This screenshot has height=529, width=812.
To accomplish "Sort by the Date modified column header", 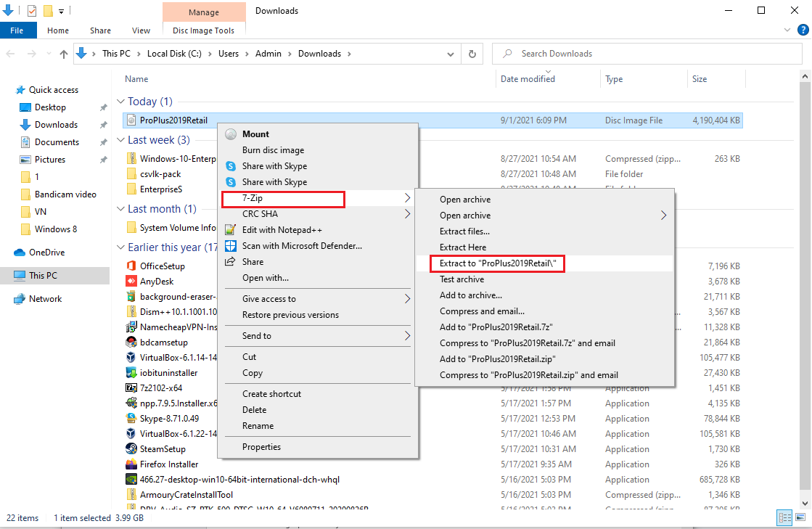I will point(528,79).
